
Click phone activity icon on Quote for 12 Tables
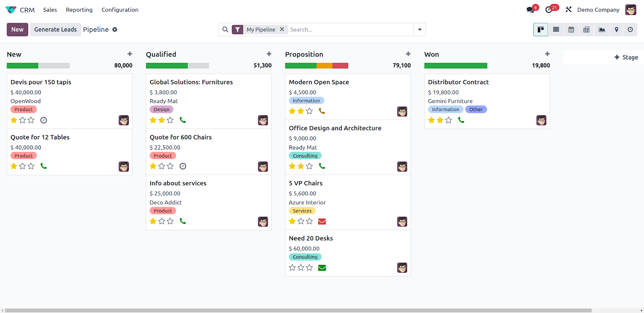coord(44,166)
